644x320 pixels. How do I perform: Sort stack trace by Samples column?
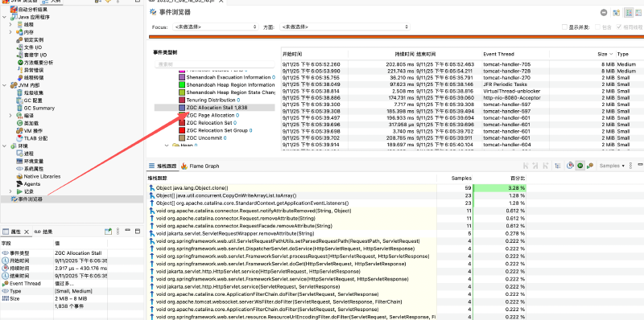pos(455,178)
